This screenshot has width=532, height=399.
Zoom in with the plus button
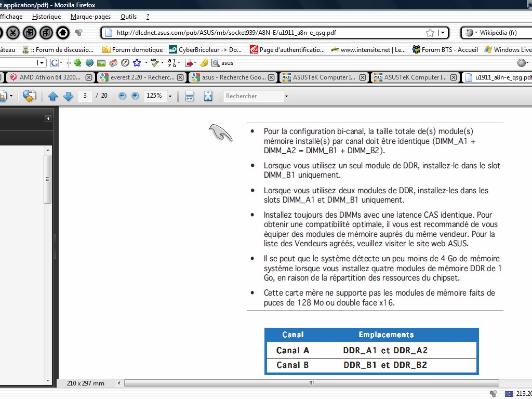135,96
